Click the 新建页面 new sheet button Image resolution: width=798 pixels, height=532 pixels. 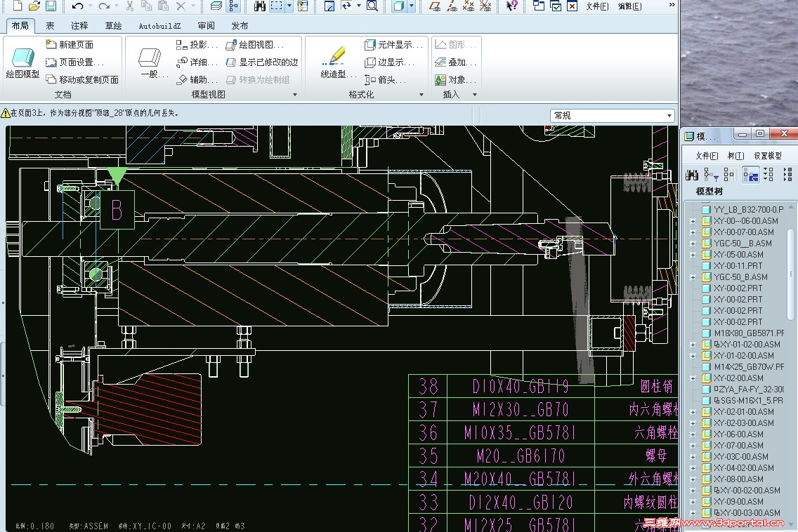click(x=69, y=44)
